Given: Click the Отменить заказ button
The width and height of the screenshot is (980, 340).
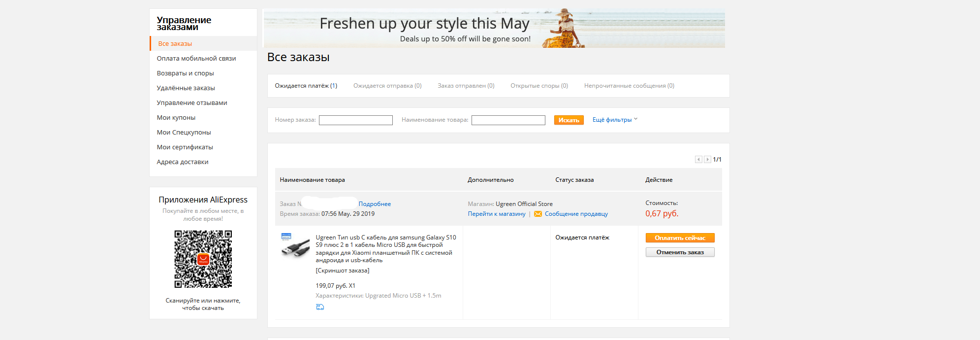Looking at the screenshot, I should click(680, 252).
